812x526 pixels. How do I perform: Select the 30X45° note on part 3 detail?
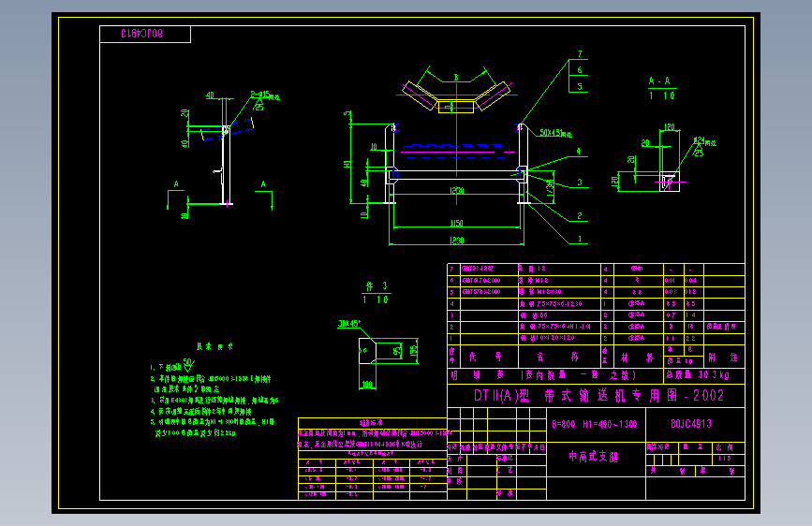(x=349, y=324)
